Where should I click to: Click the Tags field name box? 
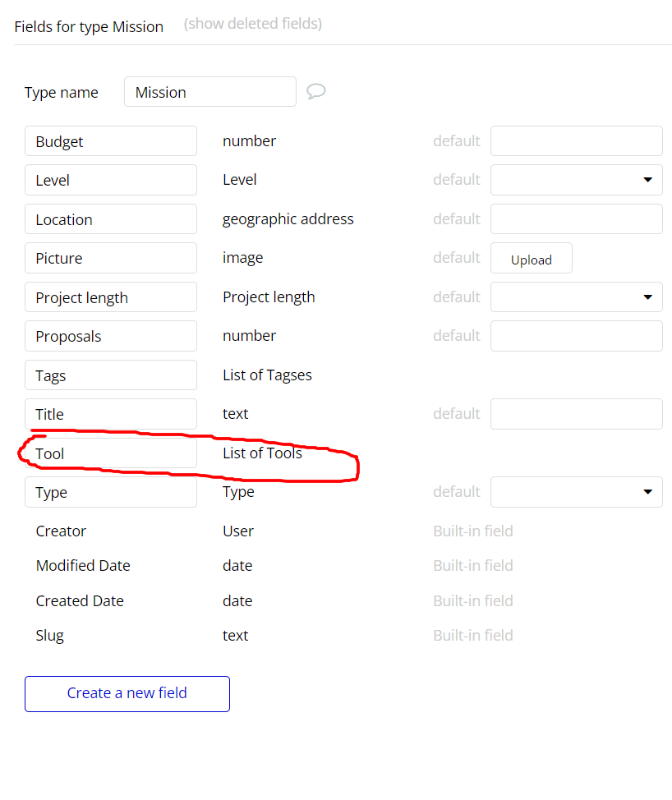pos(111,375)
